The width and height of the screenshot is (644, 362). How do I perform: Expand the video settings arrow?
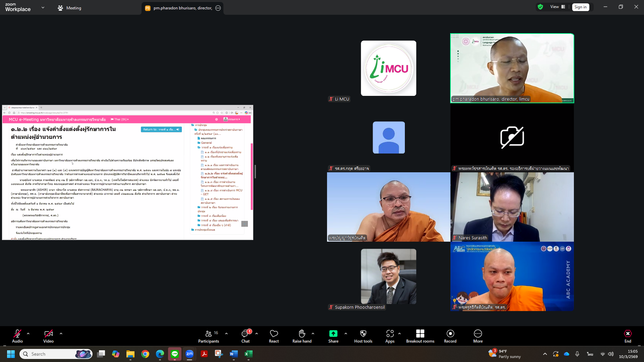(x=61, y=334)
